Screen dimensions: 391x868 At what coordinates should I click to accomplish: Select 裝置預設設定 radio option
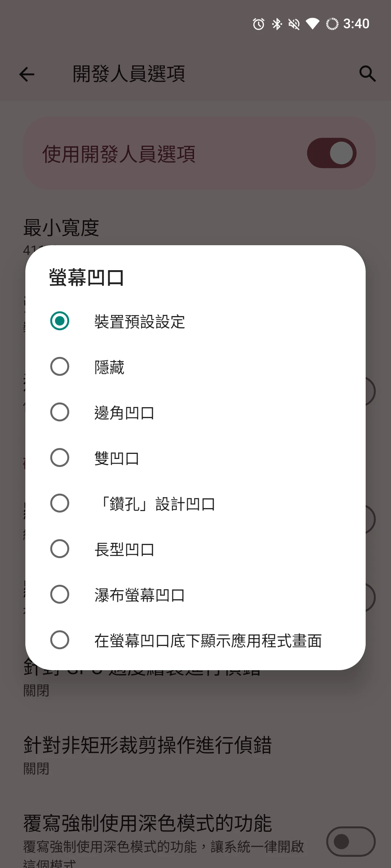(x=60, y=321)
